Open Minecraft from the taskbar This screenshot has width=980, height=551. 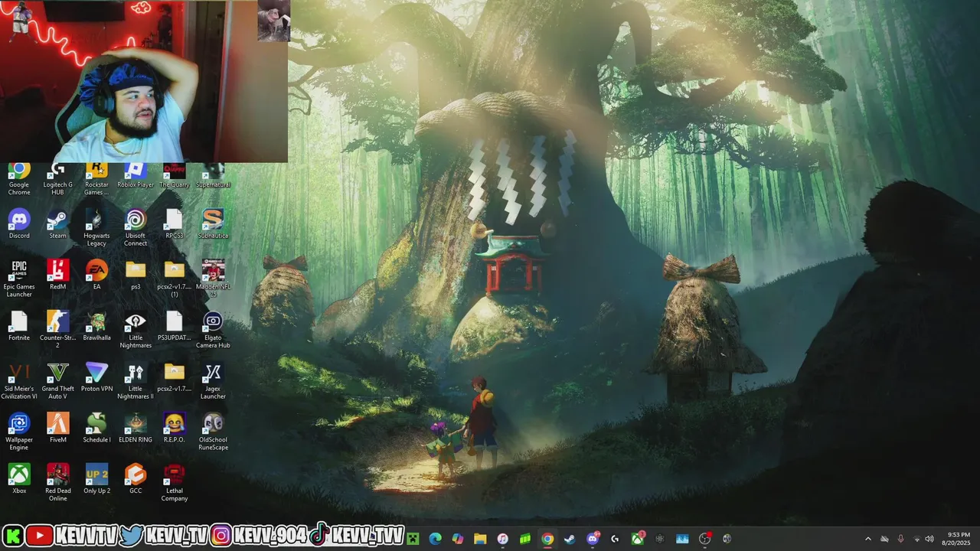point(413,539)
